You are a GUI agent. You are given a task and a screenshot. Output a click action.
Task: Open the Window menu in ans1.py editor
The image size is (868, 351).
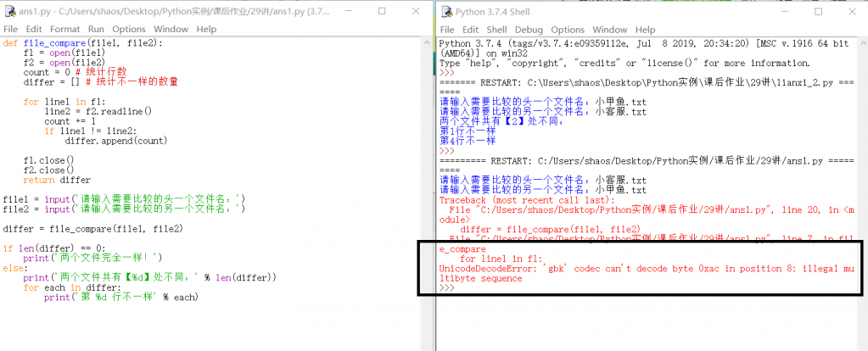tap(171, 29)
